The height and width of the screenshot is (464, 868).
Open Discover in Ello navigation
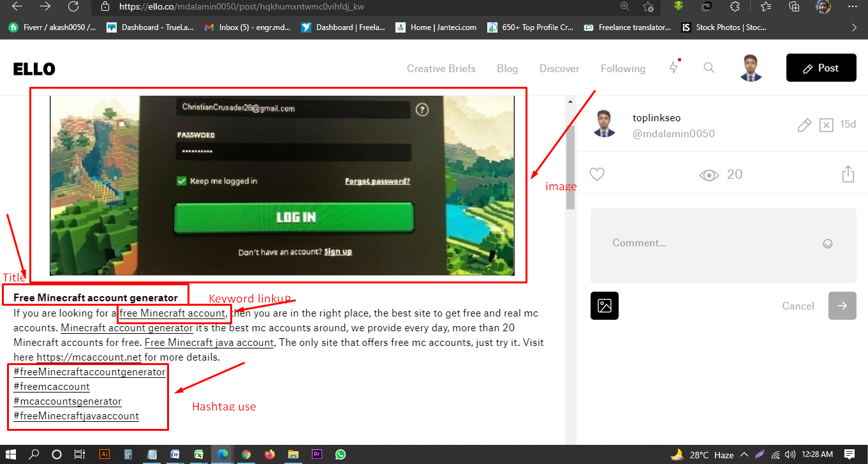click(x=559, y=69)
